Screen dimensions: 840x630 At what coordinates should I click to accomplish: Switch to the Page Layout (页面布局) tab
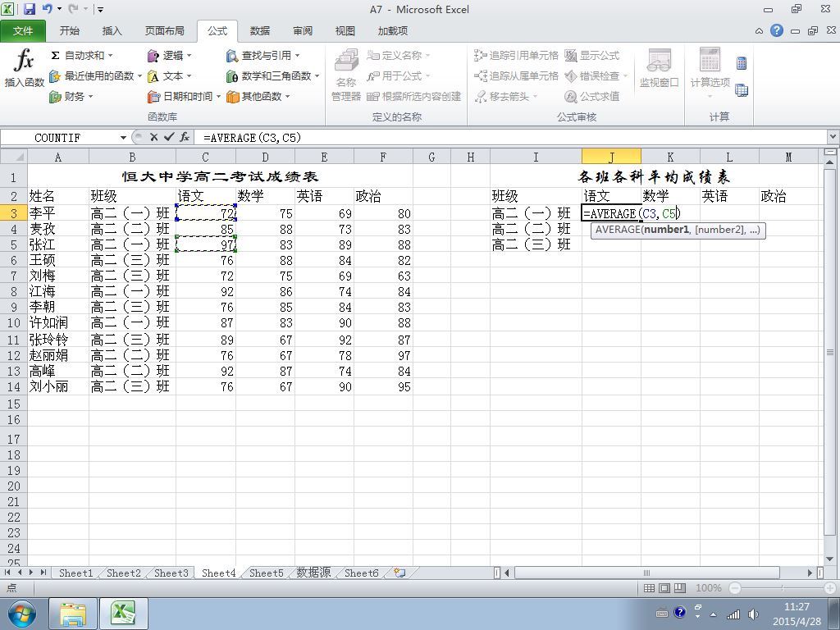tap(164, 31)
